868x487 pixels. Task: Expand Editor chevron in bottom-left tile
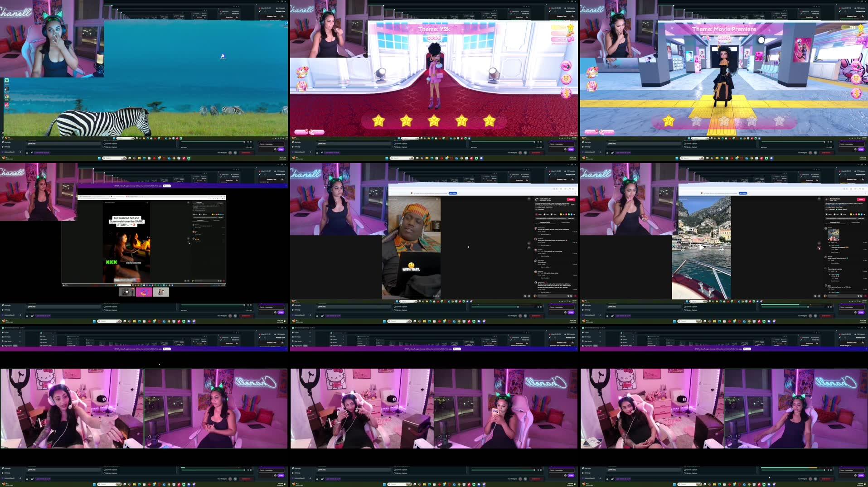pyautogui.click(x=20, y=333)
